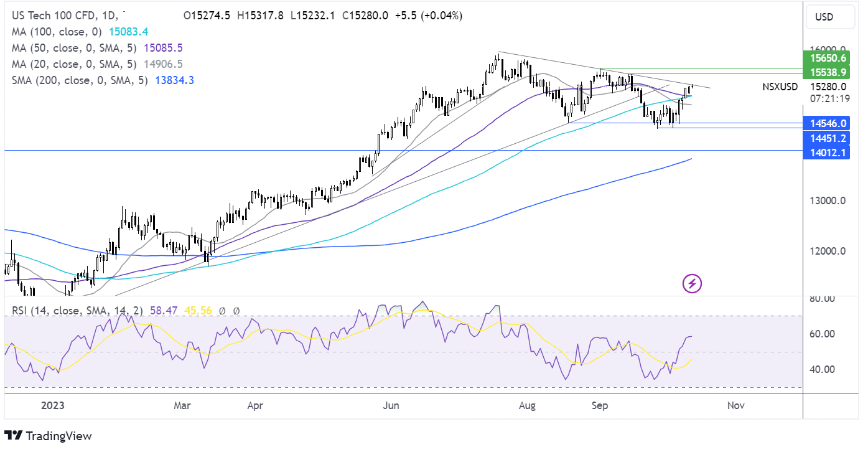The height and width of the screenshot is (452, 868).
Task: Click the purple lightning bolt event icon
Action: 693,284
